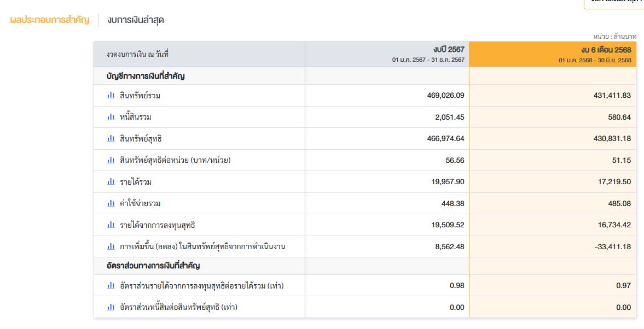Image resolution: width=644 pixels, height=329 pixels.
Task: Click the -33,411.18 value cell
Action: pyautogui.click(x=611, y=246)
